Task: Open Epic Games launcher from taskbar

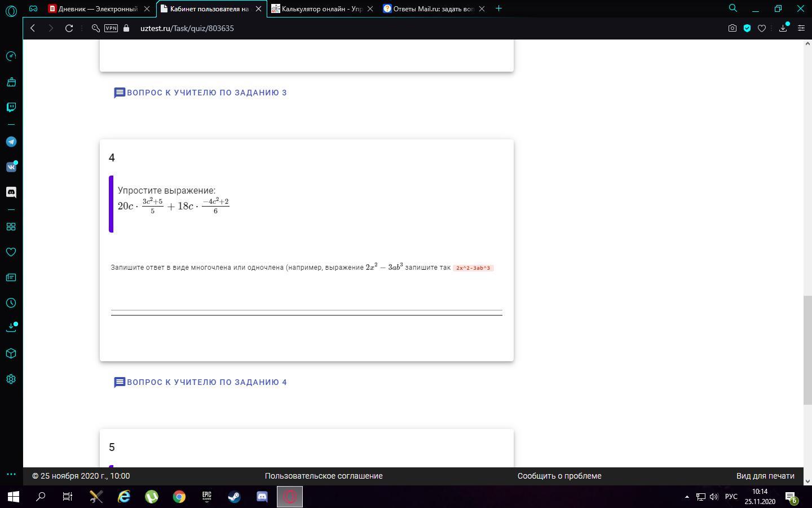Action: [207, 497]
